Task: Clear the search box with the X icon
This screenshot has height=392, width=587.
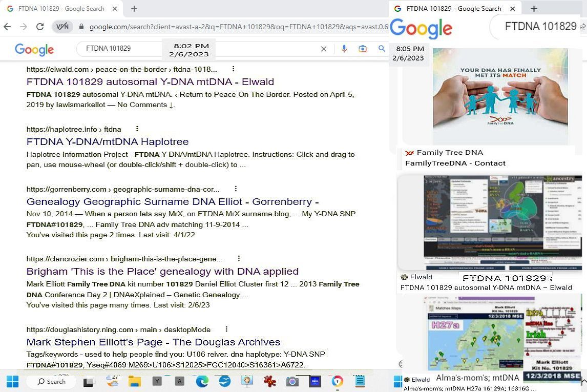Action: click(323, 49)
